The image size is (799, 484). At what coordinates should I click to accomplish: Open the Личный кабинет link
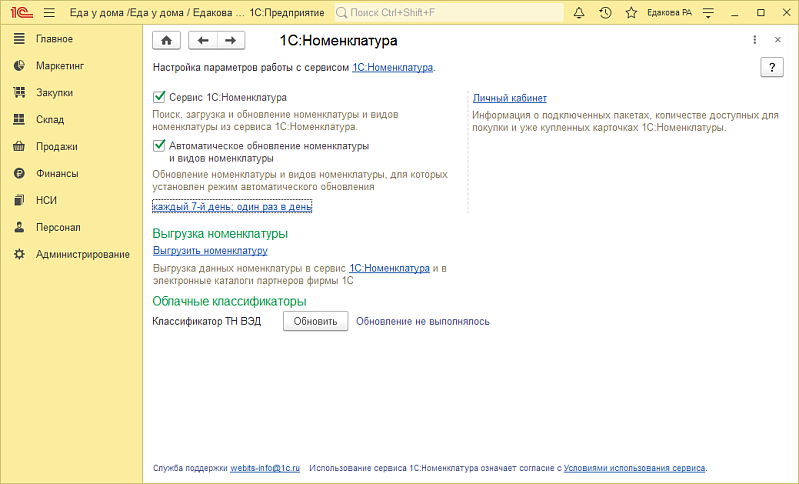click(x=509, y=98)
